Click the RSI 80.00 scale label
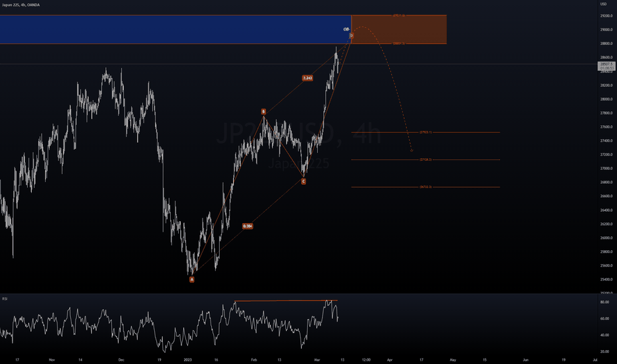 tap(605, 302)
